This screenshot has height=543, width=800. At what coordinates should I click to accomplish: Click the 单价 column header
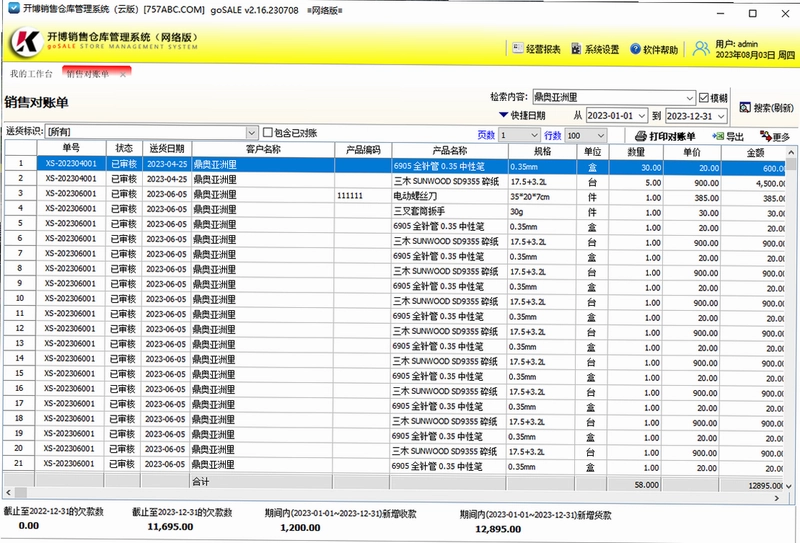[692, 152]
